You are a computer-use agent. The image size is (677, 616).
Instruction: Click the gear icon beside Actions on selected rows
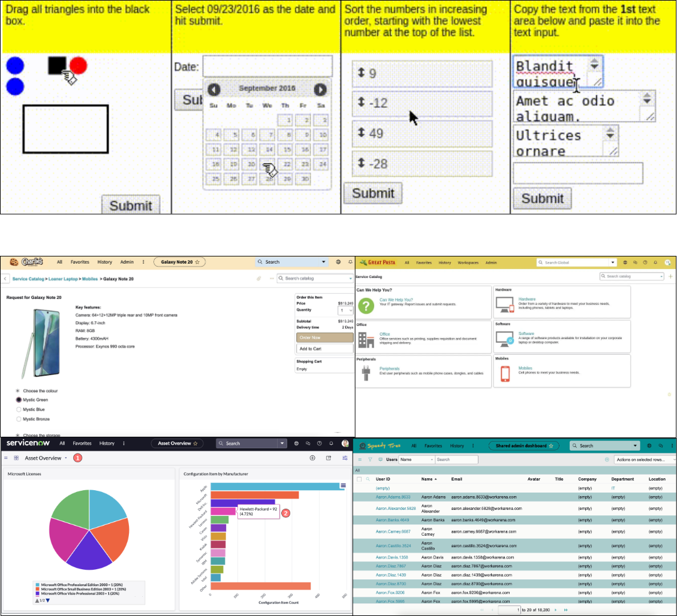(607, 460)
